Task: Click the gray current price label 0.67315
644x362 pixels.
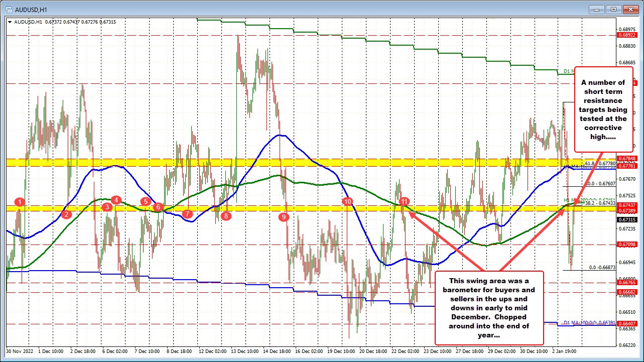Action: 626,220
